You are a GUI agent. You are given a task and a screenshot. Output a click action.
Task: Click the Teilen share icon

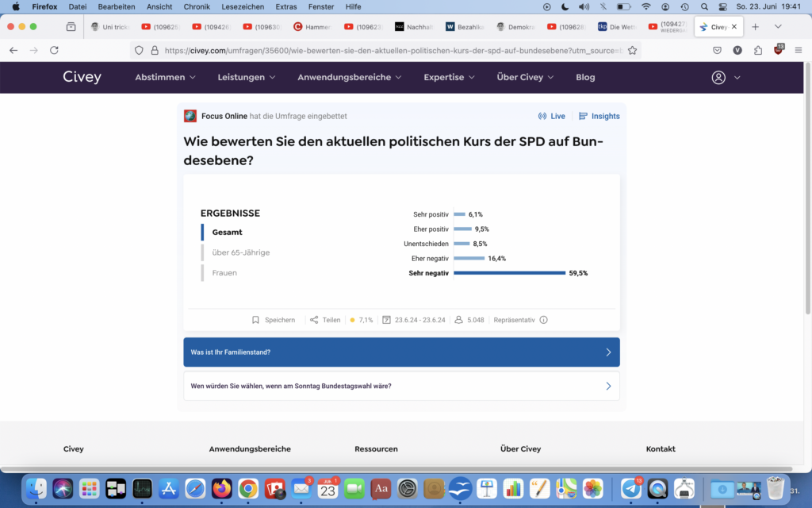click(x=314, y=320)
